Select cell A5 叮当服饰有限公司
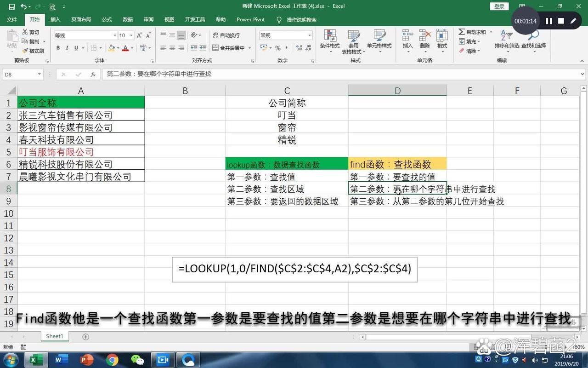Screen dimensions: 588x368 click(x=81, y=152)
